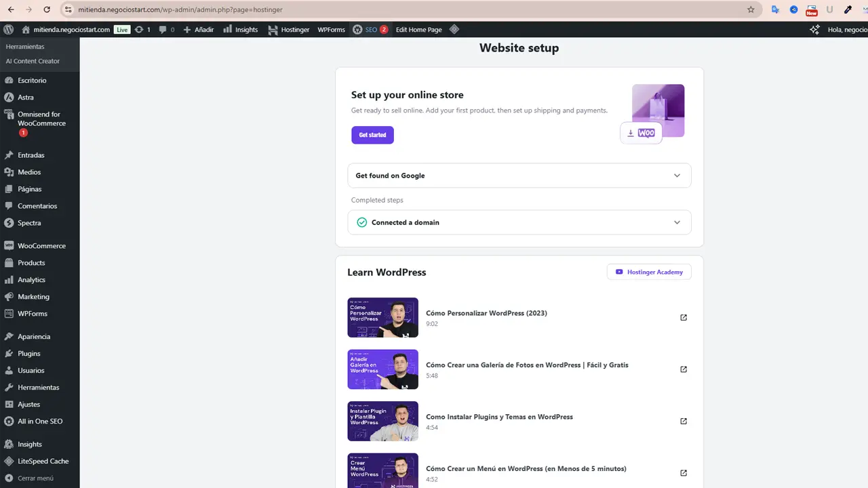
Task: Click the AI sparkle icon in admin bar
Action: 815,29
